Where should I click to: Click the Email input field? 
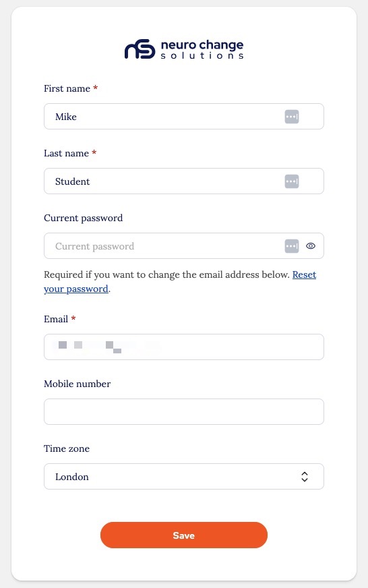tap(183, 347)
